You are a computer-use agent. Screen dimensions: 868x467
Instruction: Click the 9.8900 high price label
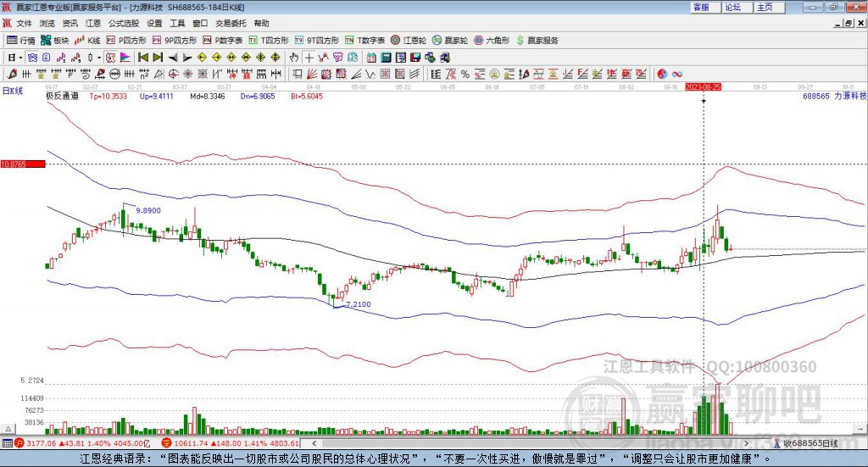(148, 211)
